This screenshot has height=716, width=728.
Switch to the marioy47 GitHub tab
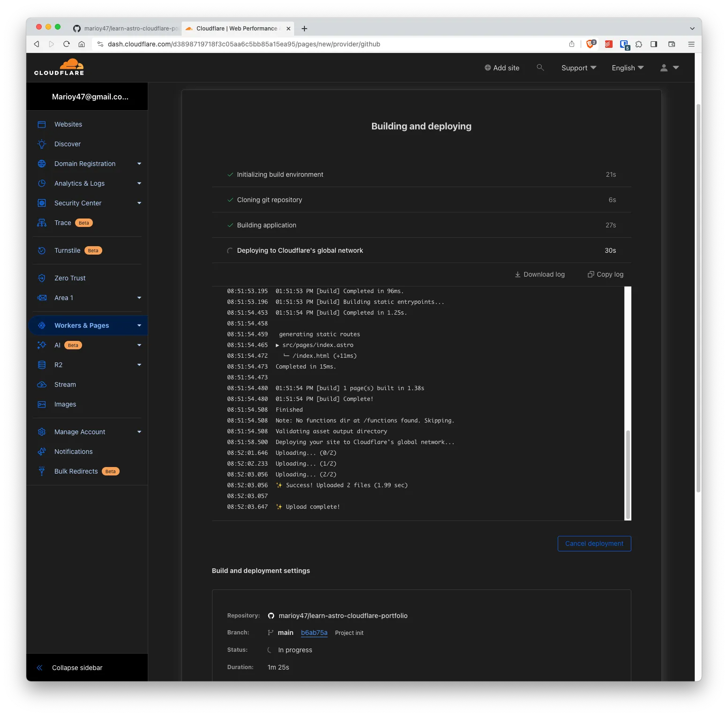point(126,29)
